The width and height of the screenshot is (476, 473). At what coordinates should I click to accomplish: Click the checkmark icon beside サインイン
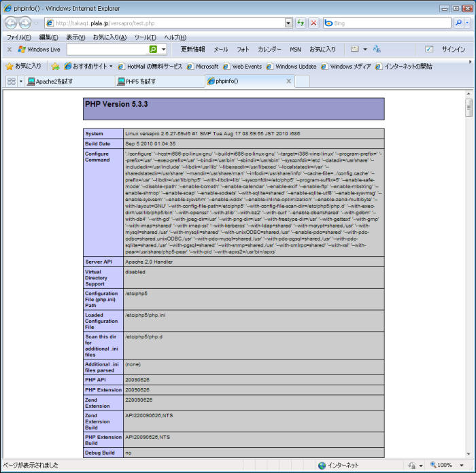429,49
